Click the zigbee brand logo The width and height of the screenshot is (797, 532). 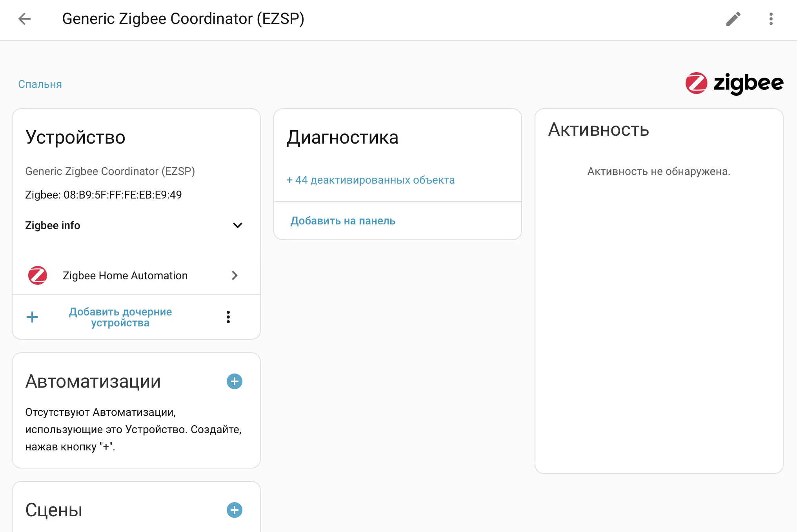pyautogui.click(x=734, y=83)
